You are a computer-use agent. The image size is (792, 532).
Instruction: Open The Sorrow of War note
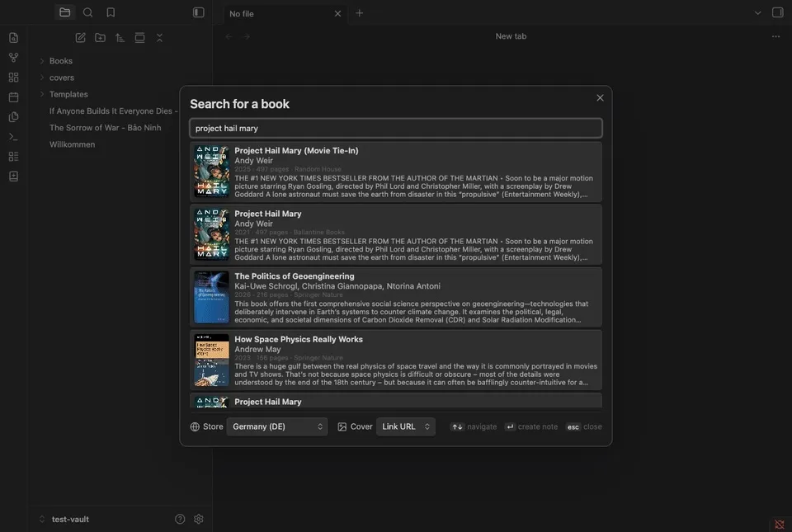(105, 127)
